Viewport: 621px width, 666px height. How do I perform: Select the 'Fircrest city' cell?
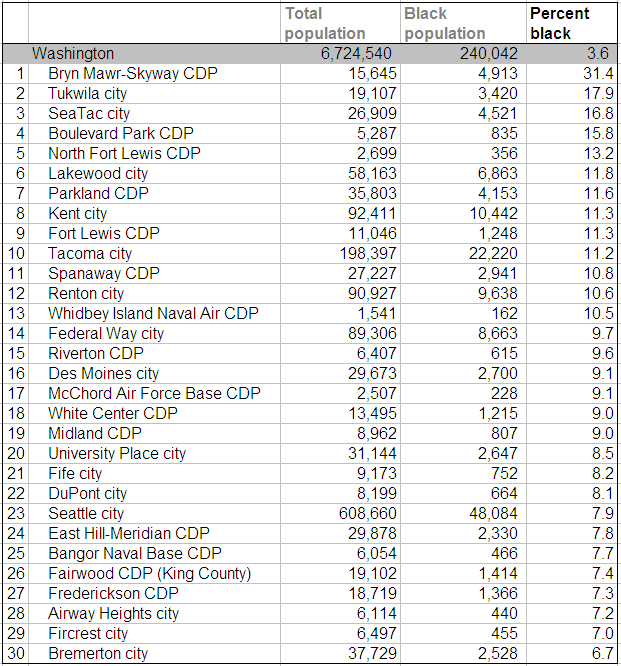154,633
